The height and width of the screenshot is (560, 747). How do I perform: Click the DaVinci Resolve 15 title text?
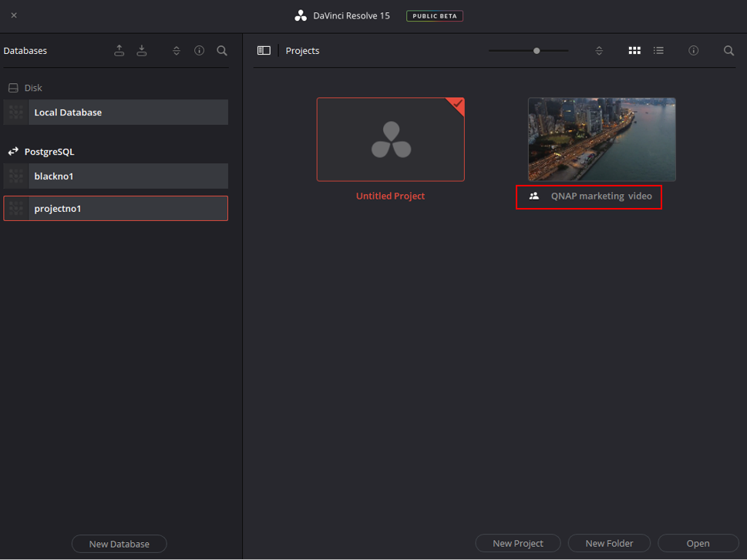click(352, 15)
